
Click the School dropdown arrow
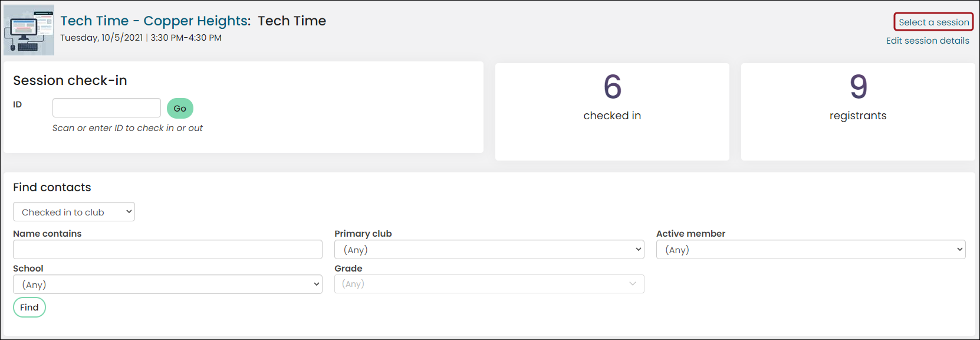[x=317, y=285]
